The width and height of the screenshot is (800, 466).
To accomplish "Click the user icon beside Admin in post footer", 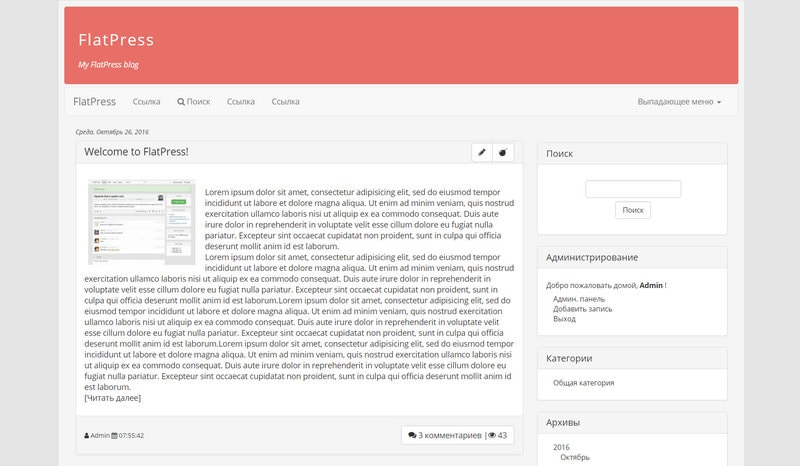I will [87, 435].
